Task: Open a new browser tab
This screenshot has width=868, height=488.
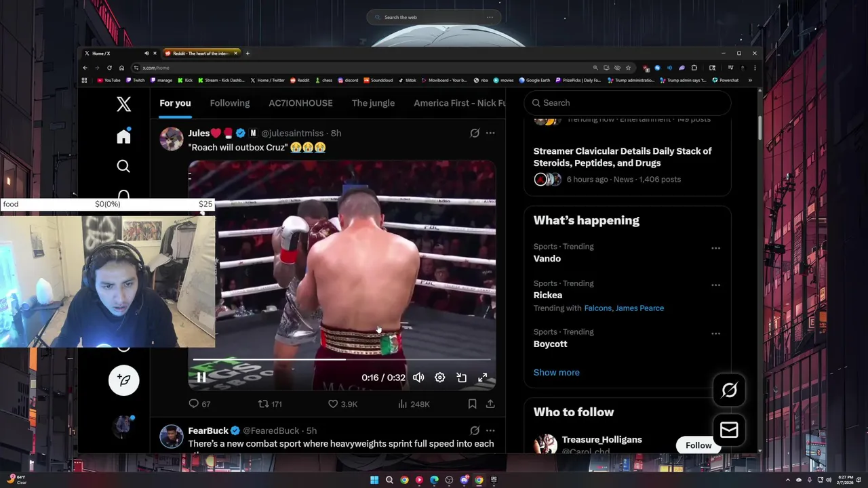Action: click(248, 53)
